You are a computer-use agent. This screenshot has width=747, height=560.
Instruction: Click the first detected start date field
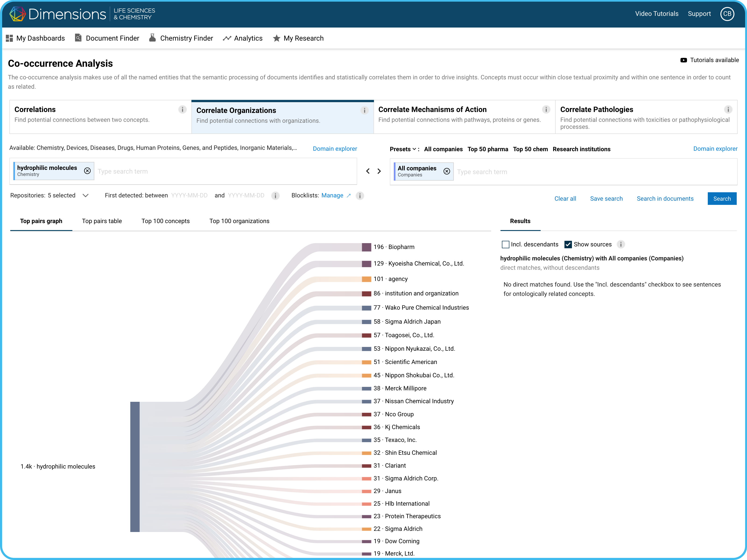click(189, 196)
